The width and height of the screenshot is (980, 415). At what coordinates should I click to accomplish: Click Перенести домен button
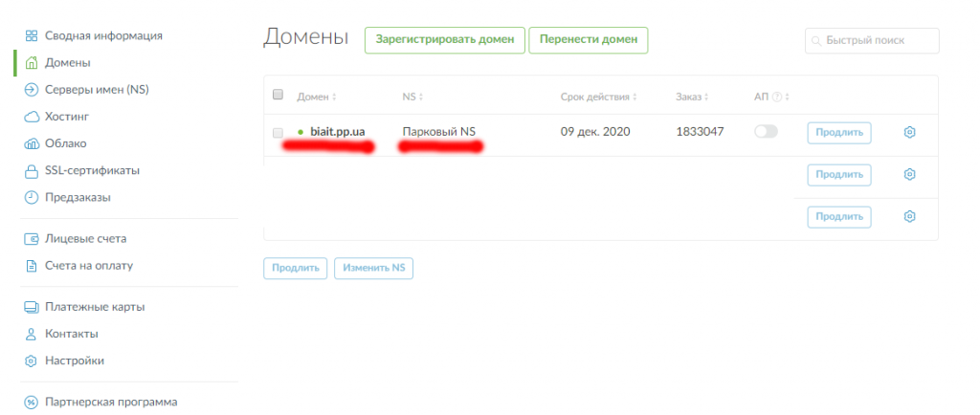tap(589, 40)
